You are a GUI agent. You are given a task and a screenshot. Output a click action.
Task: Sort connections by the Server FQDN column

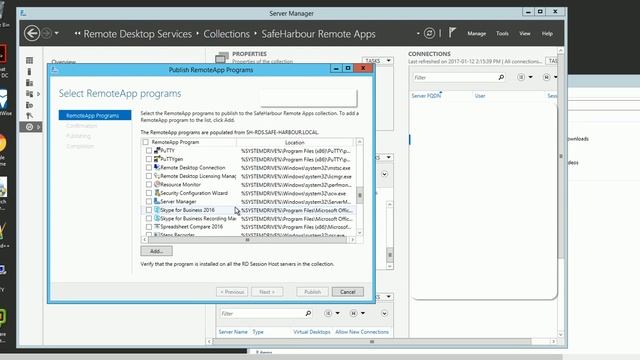click(x=426, y=96)
